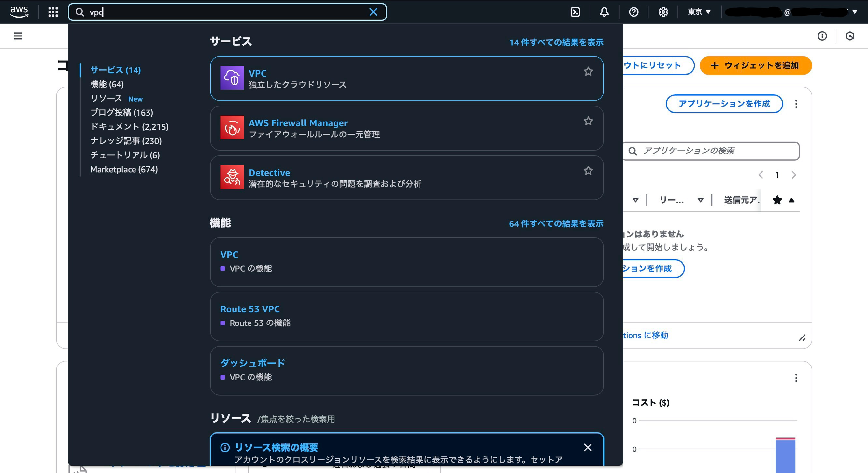868x473 pixels.
Task: Open the AWS services grid menu
Action: [x=53, y=12]
